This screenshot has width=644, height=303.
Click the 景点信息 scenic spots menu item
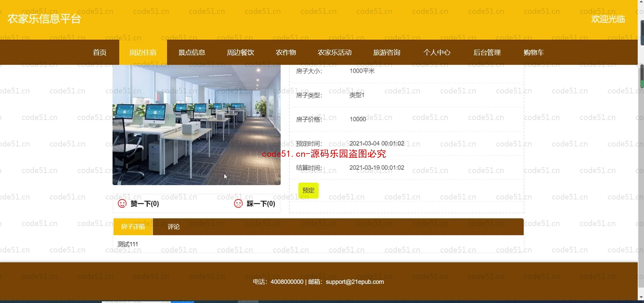(191, 52)
